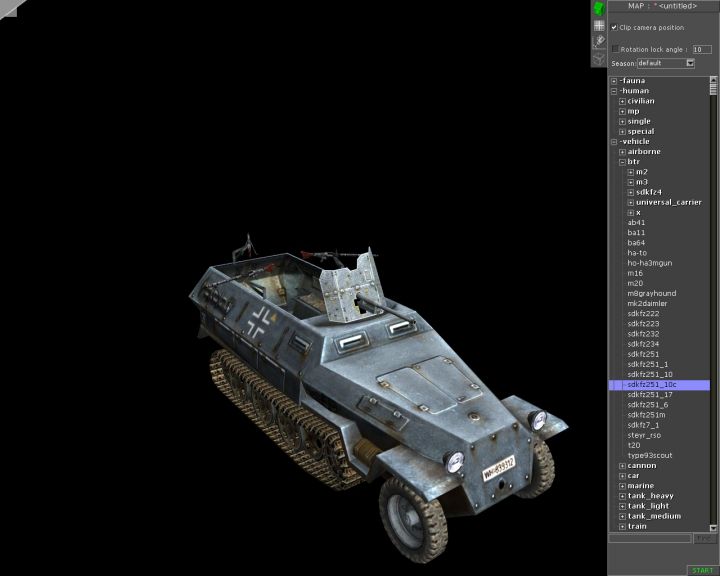Viewport: 720px width, 576px height.
Task: Click the rotation lock angle value field
Action: pyautogui.click(x=701, y=49)
